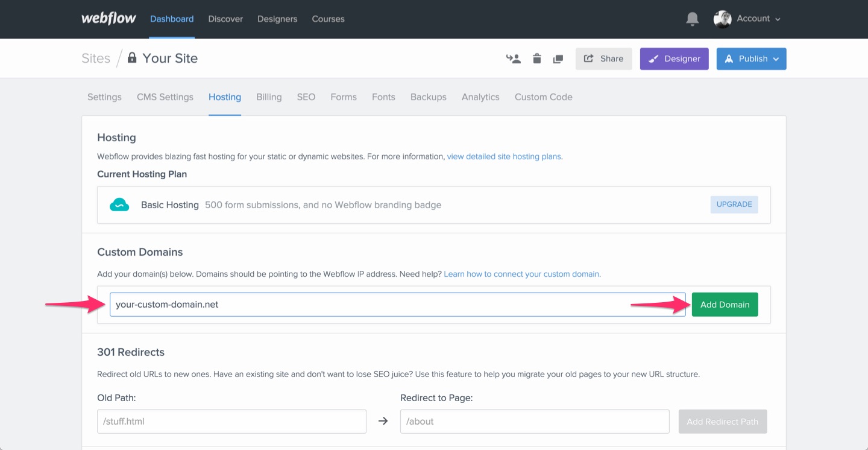
Task: Open Learn how to connect custom domain link
Action: pos(522,274)
